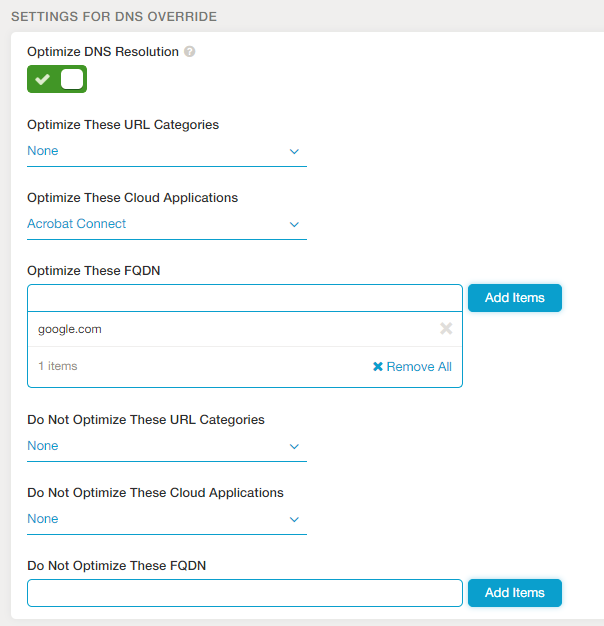
Task: Expand Do Not Optimize These URL Categories
Action: pos(160,446)
